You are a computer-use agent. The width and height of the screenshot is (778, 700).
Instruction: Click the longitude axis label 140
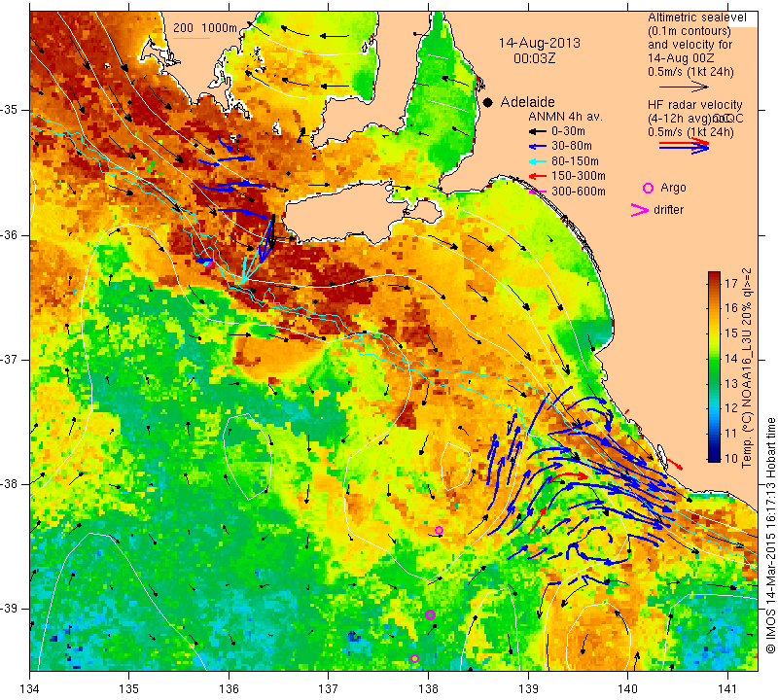(x=627, y=689)
